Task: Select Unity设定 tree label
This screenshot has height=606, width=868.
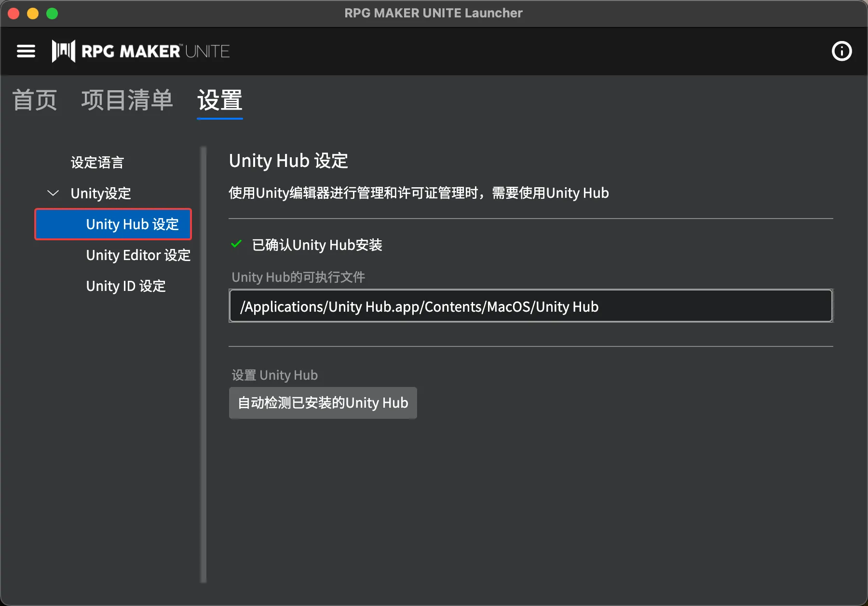Action: click(x=101, y=193)
